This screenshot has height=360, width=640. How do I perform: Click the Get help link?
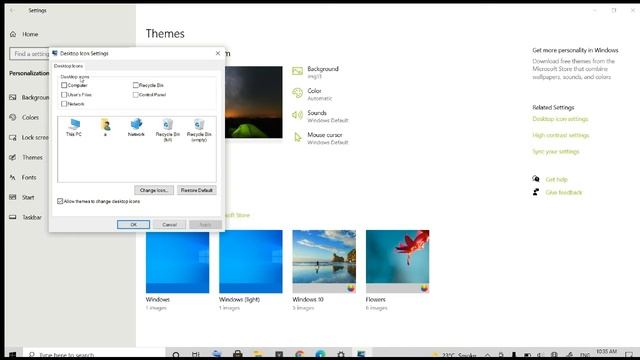[557, 180]
